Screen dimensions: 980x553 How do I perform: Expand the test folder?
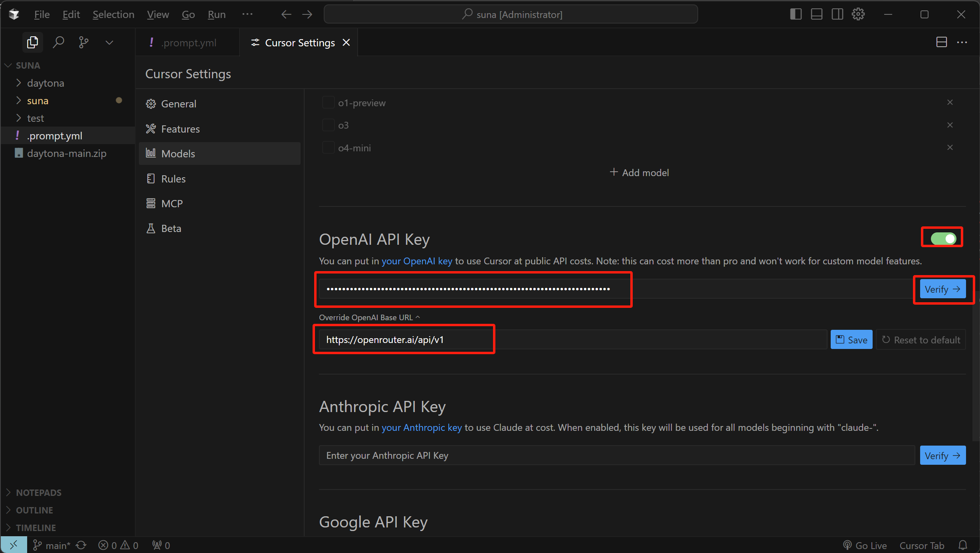pyautogui.click(x=67, y=118)
